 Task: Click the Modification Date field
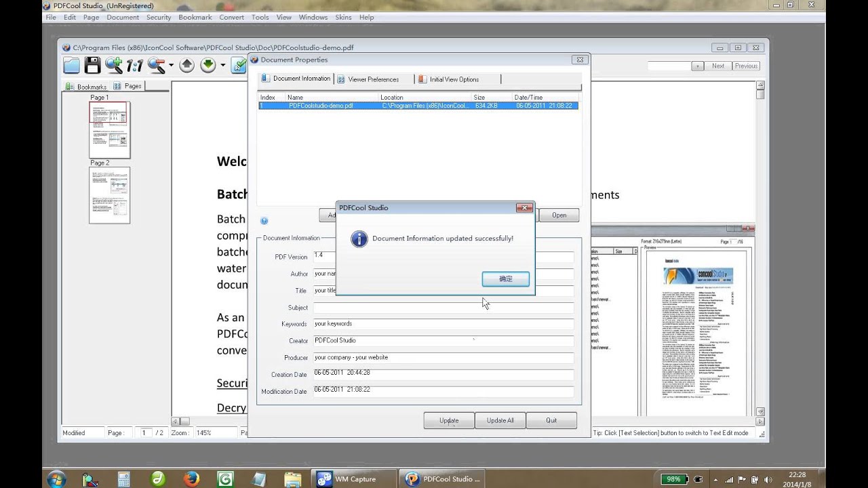[443, 391]
